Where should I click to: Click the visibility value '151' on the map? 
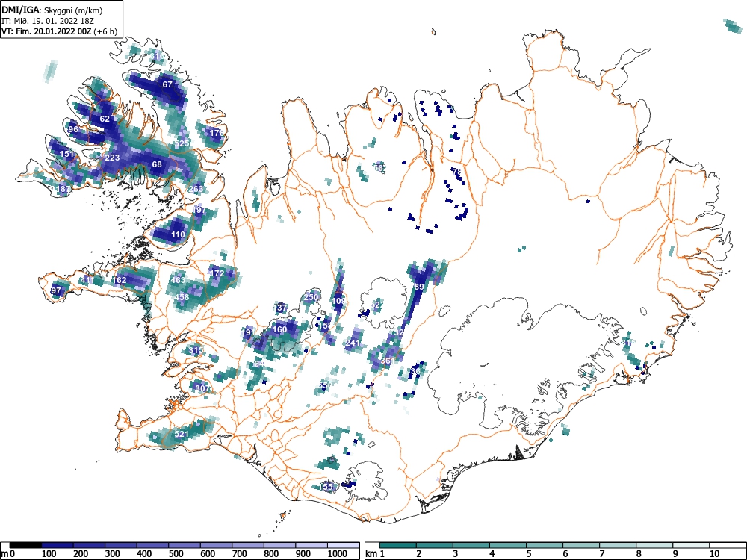pos(67,154)
